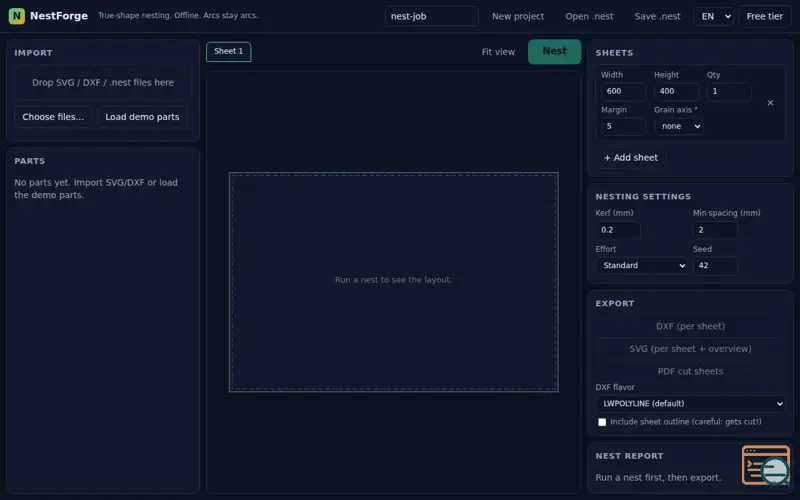Click the Choose files... button

click(53, 117)
